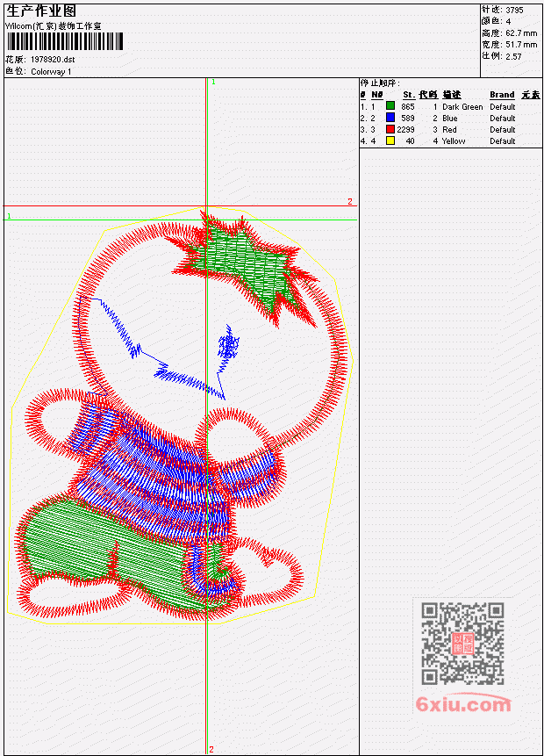This screenshot has height=756, width=544.
Task: Click the scale value 2.57
Action: coord(513,56)
